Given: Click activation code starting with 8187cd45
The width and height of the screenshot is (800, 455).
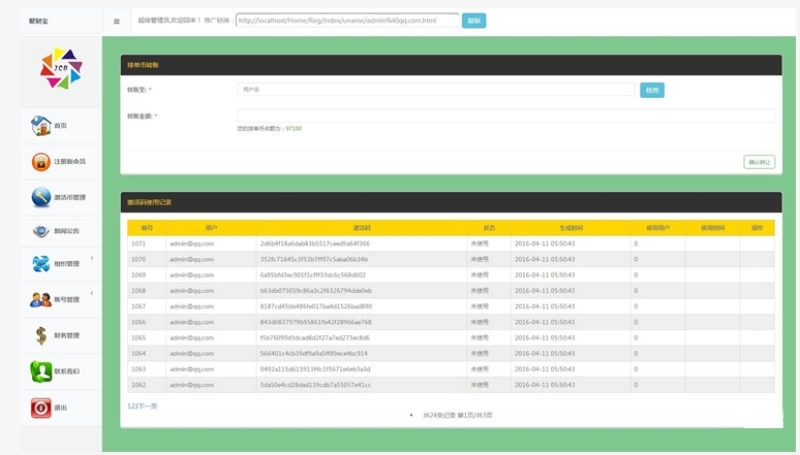Looking at the screenshot, I should tap(316, 307).
